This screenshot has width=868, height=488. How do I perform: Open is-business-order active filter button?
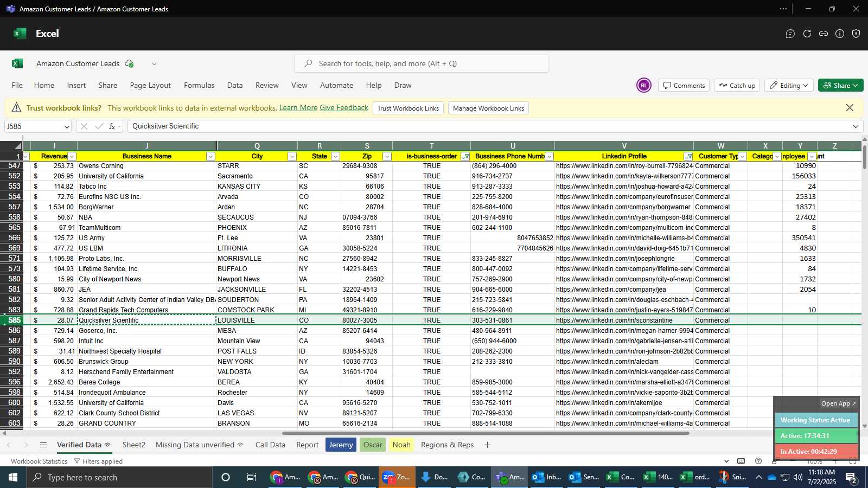click(465, 157)
